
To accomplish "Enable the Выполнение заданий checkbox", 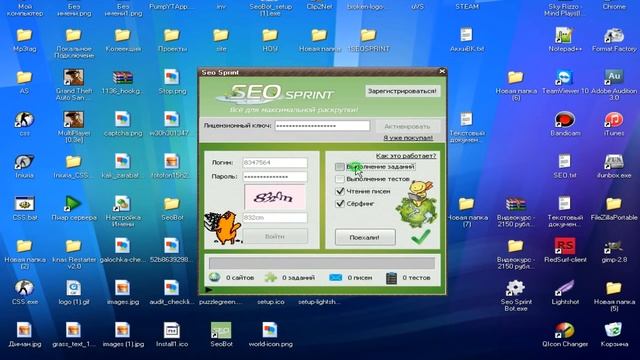I will click(x=340, y=167).
